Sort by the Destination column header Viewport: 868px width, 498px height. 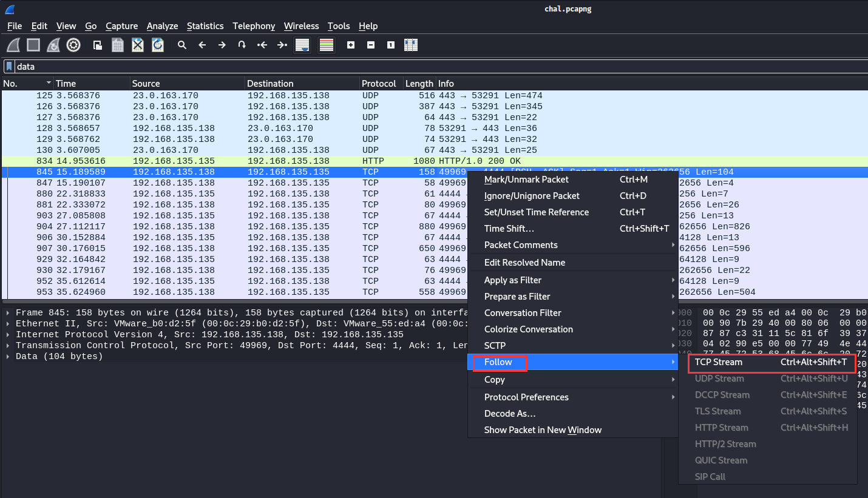pos(302,84)
